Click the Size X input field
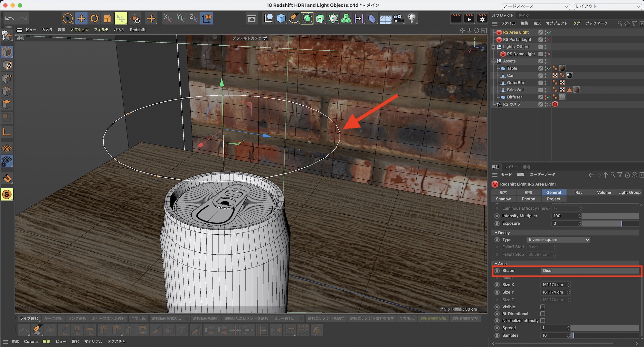 [x=553, y=285]
